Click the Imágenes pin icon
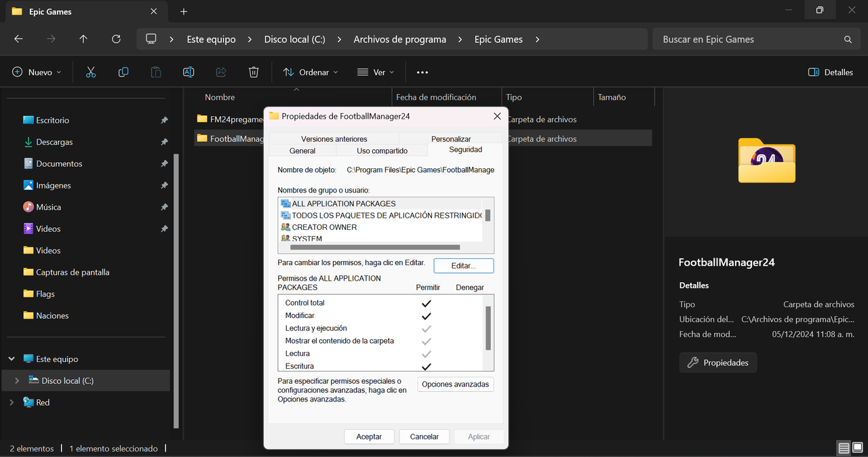The height and width of the screenshot is (457, 868). click(x=164, y=185)
